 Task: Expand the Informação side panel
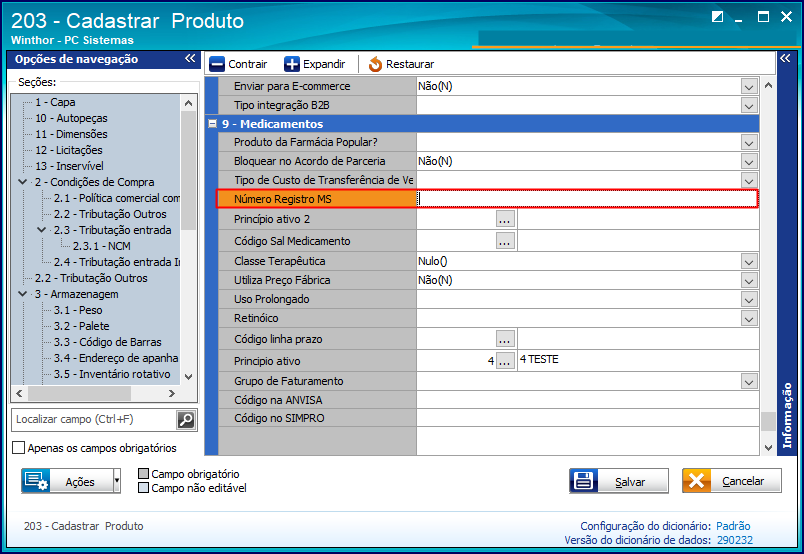pyautogui.click(x=785, y=58)
